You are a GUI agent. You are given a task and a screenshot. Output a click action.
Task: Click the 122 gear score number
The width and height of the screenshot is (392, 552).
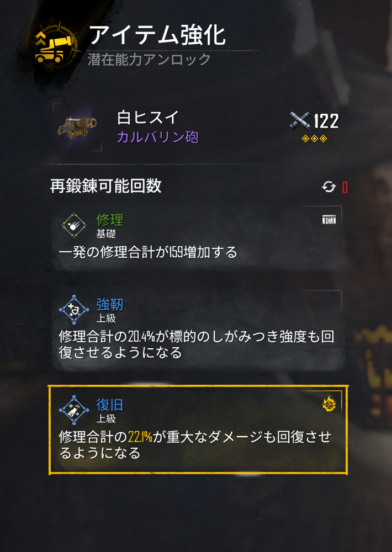pyautogui.click(x=326, y=121)
